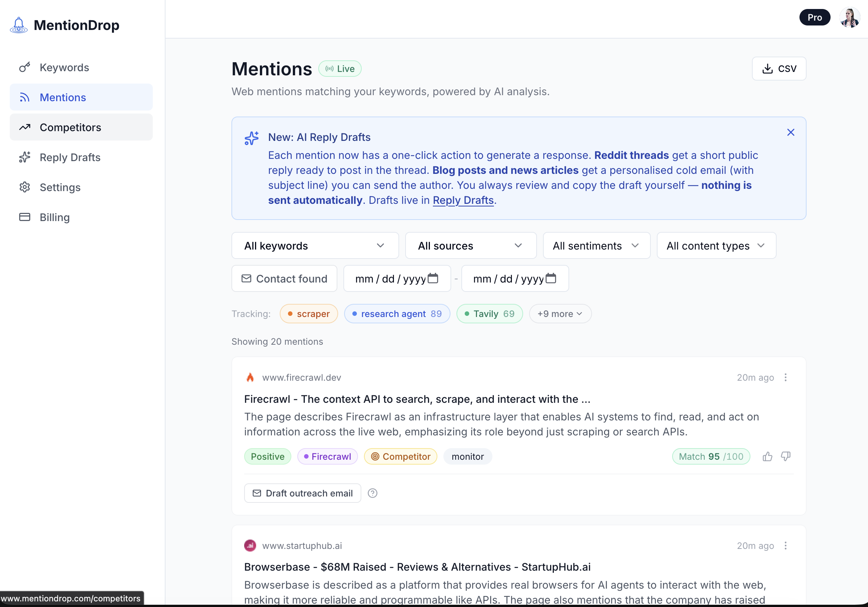Thumbs down the Firecrawl mention
This screenshot has width=868, height=607.
click(x=785, y=456)
